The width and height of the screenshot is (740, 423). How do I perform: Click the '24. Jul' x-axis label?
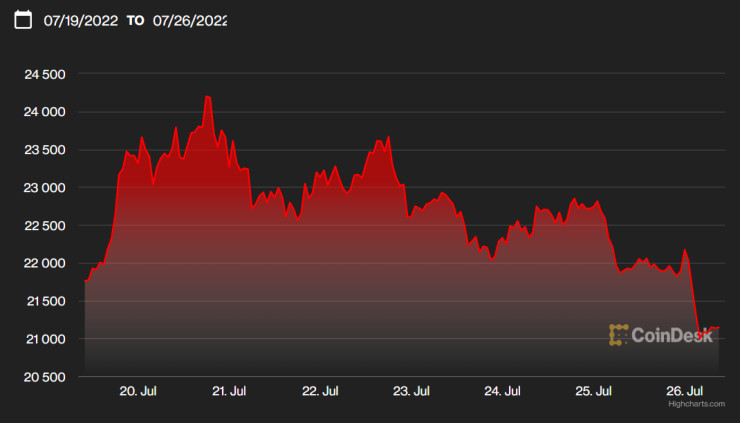click(504, 392)
